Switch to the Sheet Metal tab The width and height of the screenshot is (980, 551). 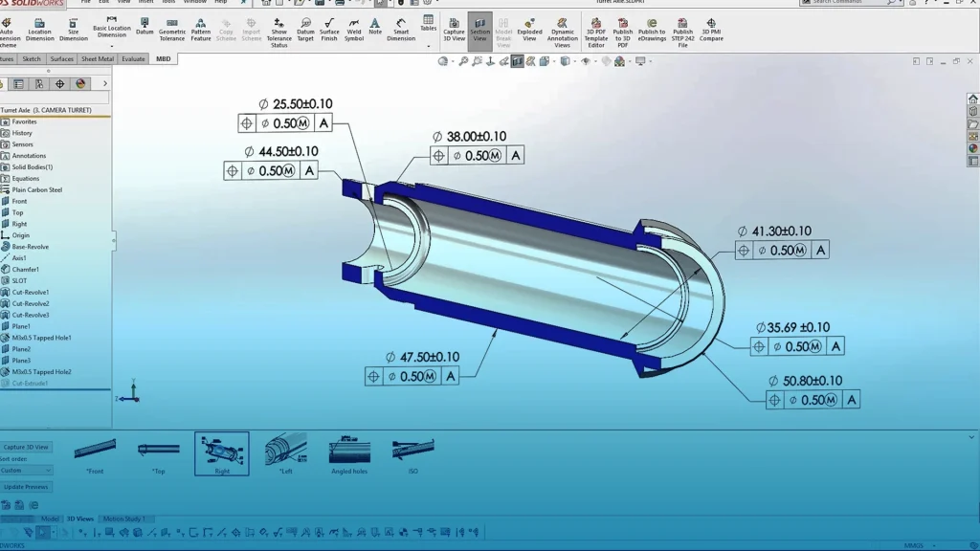(x=97, y=58)
